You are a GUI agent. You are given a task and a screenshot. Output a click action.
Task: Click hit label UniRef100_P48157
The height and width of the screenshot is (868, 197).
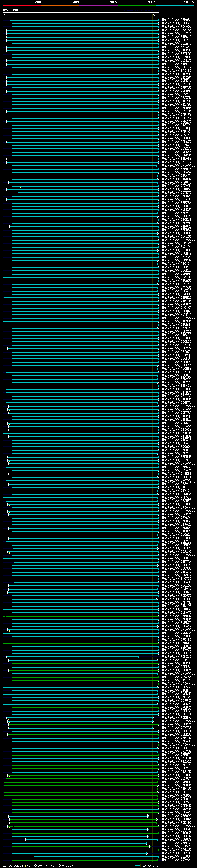pos(177,771)
